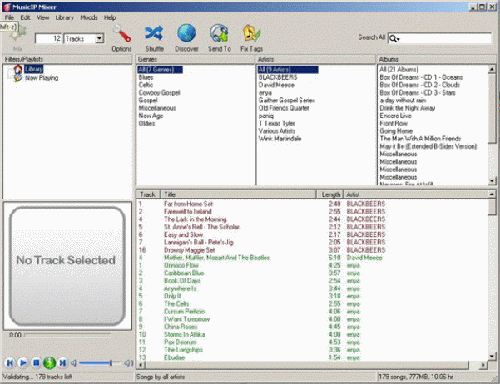Screen dimensions: 500x384
Task: Select the track Storms In Africa
Action: point(184,334)
